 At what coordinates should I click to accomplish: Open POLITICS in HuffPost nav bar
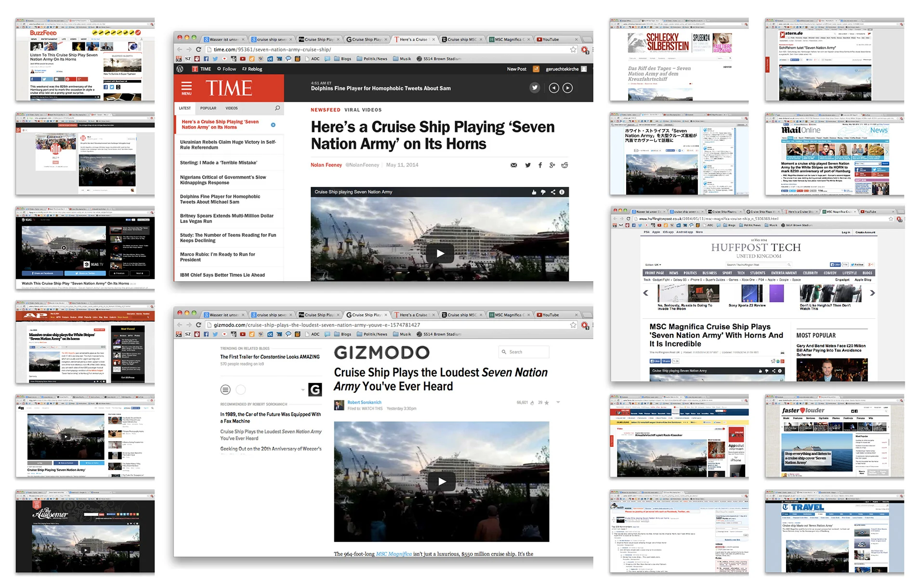click(x=690, y=273)
